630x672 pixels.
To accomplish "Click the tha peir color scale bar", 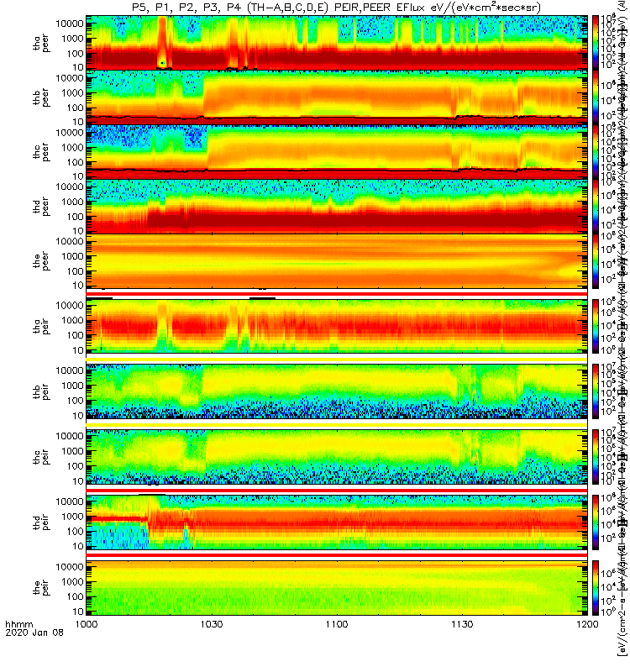I will [596, 326].
